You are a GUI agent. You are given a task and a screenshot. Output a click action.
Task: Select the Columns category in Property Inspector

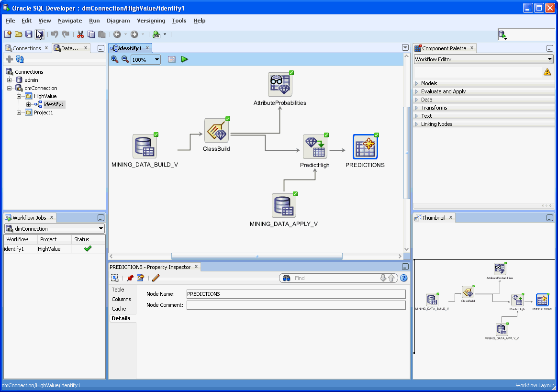tap(122, 299)
